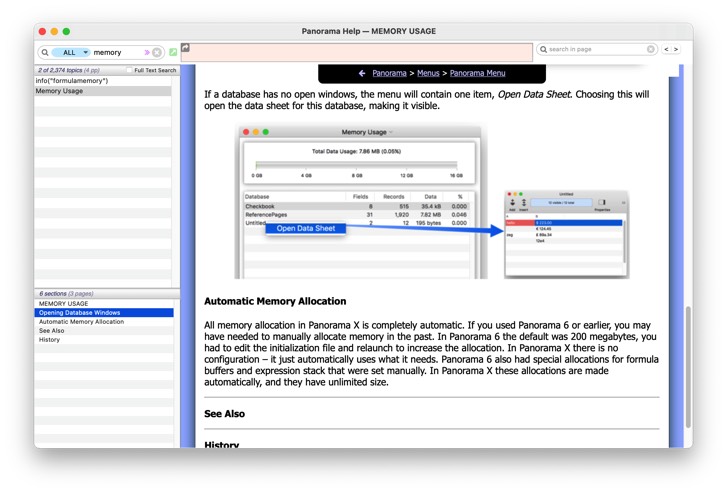Click the green arrow icon beside the search field
This screenshot has height=493, width=727.
click(x=173, y=52)
